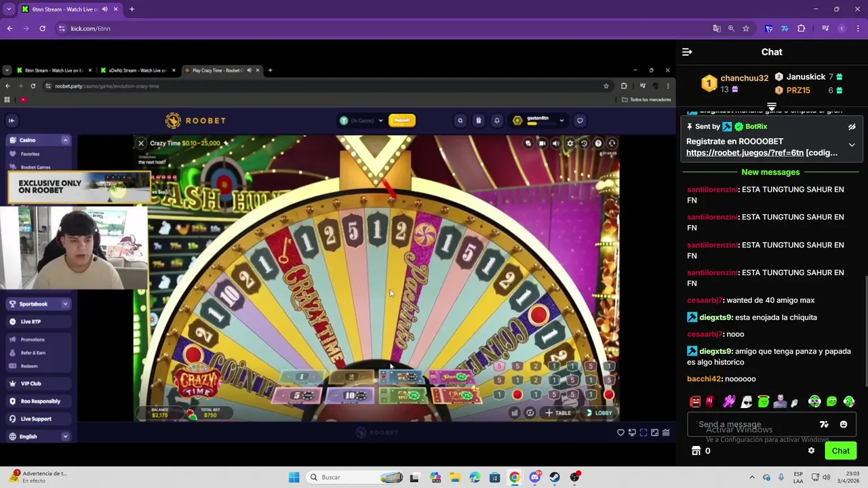This screenshot has height=488, width=868.
Task: Insert the green headphones emote
Action: coord(814,402)
